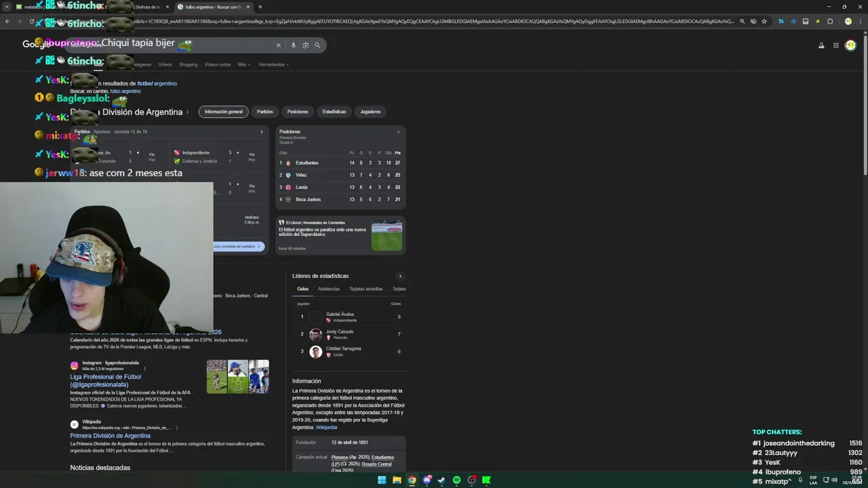
Task: Open Spotify from the taskbar
Action: tap(456, 480)
